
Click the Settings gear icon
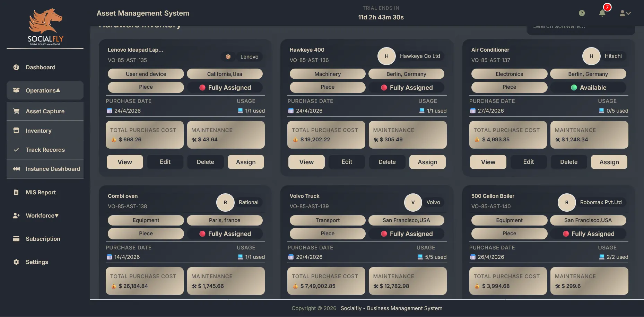click(16, 262)
